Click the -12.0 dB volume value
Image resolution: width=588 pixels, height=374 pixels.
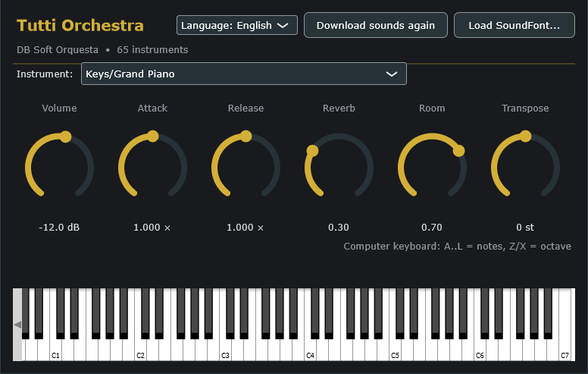pos(59,227)
